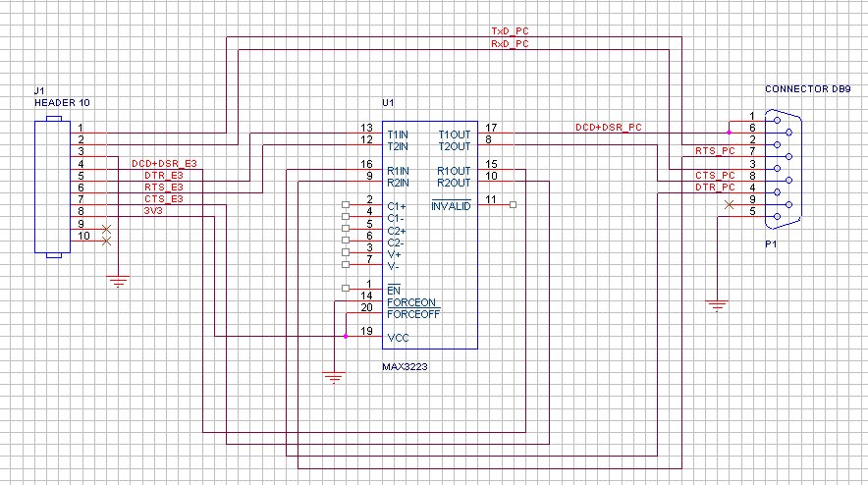Screen dimensions: 868x485
Task: Click the unconnected INVALID pin 11 end square
Action: pyautogui.click(x=513, y=205)
